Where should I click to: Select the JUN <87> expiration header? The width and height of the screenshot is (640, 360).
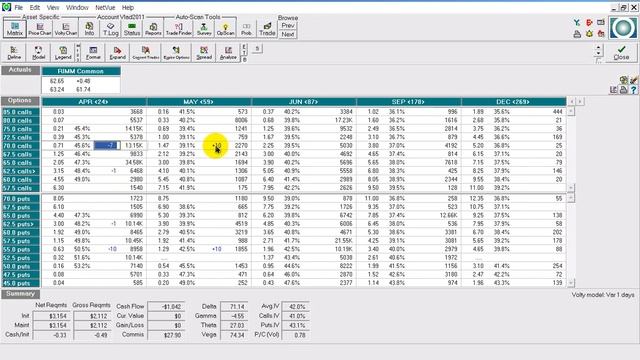pos(304,102)
